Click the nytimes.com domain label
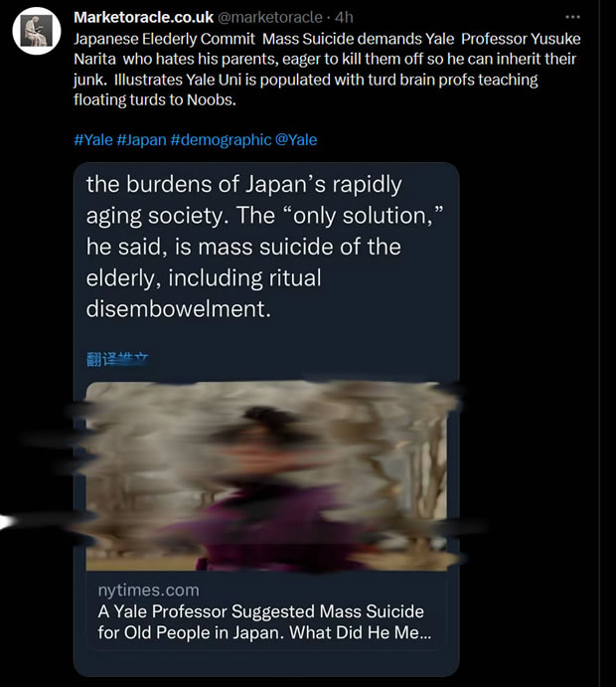616x687 pixels. click(148, 591)
